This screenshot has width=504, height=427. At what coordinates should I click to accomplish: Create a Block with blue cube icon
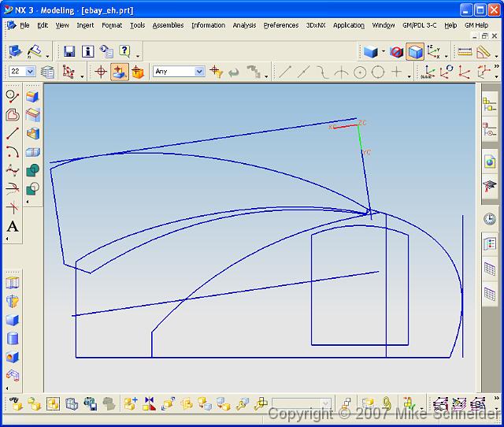pos(13,320)
